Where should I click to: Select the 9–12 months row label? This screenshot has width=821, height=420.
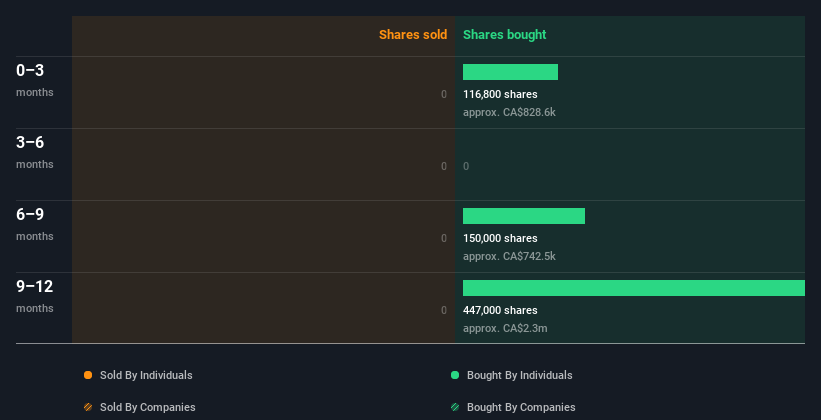point(35,295)
